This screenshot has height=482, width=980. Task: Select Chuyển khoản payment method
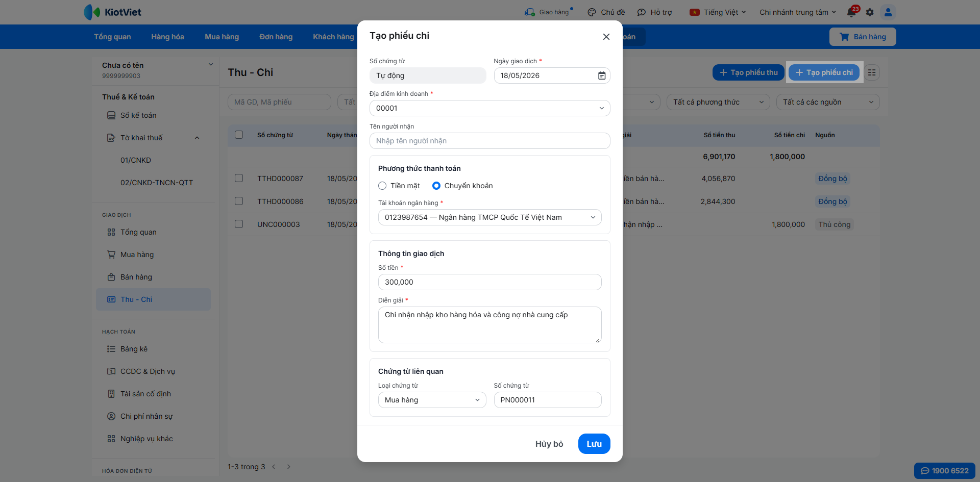click(x=436, y=186)
